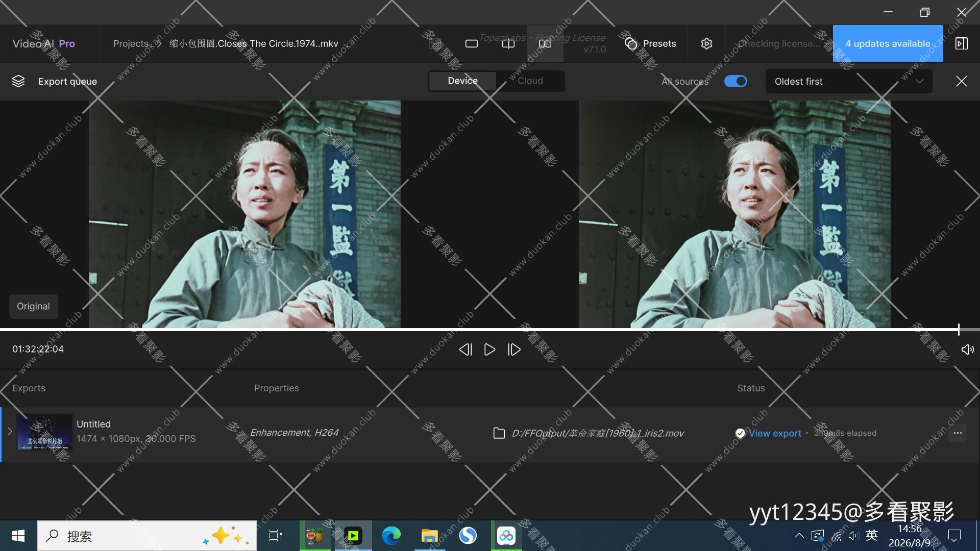Click the tray system volume icon

coord(854,536)
